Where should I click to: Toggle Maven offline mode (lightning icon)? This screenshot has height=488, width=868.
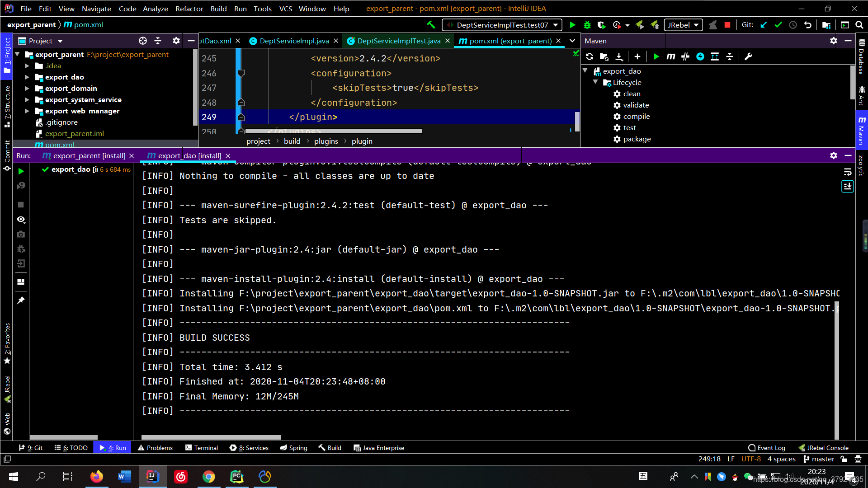point(701,56)
